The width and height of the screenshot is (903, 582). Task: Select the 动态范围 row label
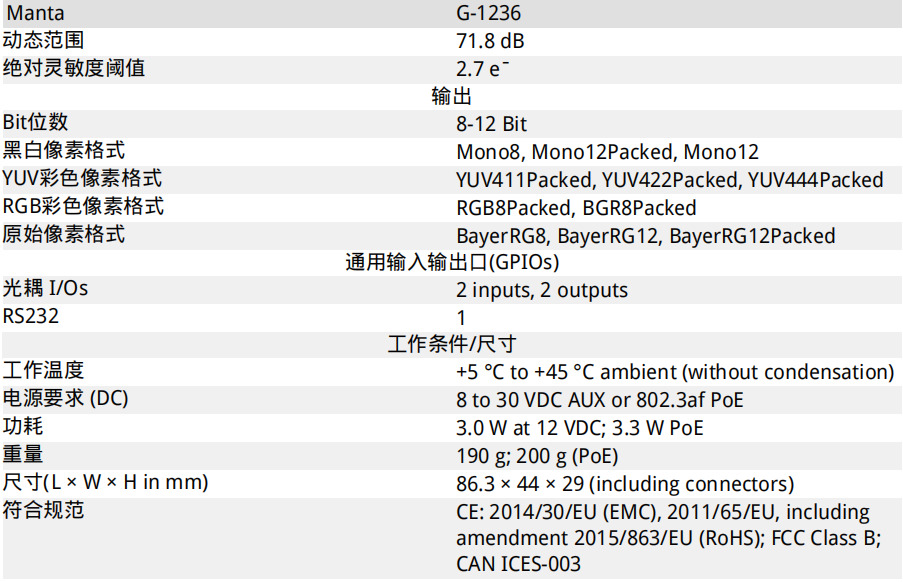click(x=43, y=40)
